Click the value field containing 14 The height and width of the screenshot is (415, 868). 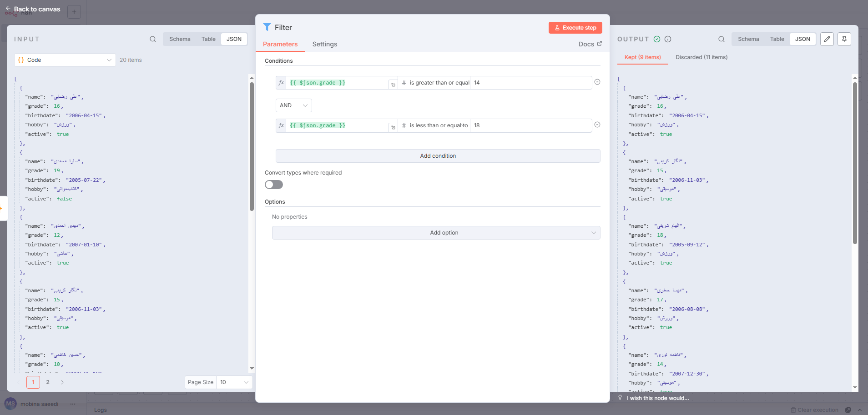[530, 83]
